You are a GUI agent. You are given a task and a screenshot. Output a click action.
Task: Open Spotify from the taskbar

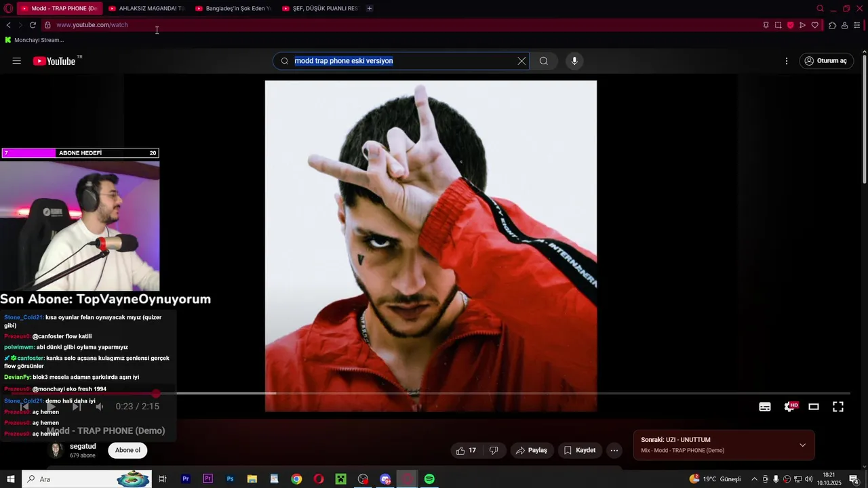(429, 479)
